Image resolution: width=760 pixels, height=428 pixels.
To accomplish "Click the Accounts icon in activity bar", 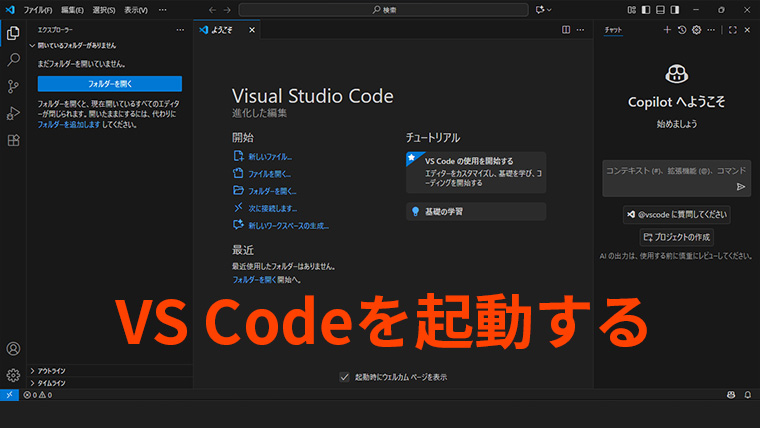I will point(13,349).
